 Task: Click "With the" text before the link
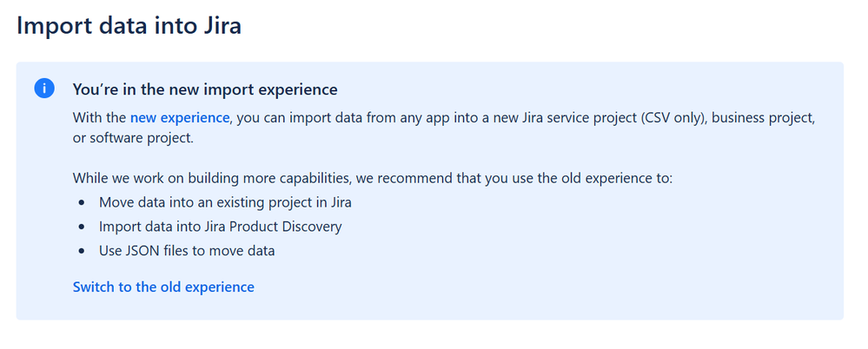coord(100,117)
